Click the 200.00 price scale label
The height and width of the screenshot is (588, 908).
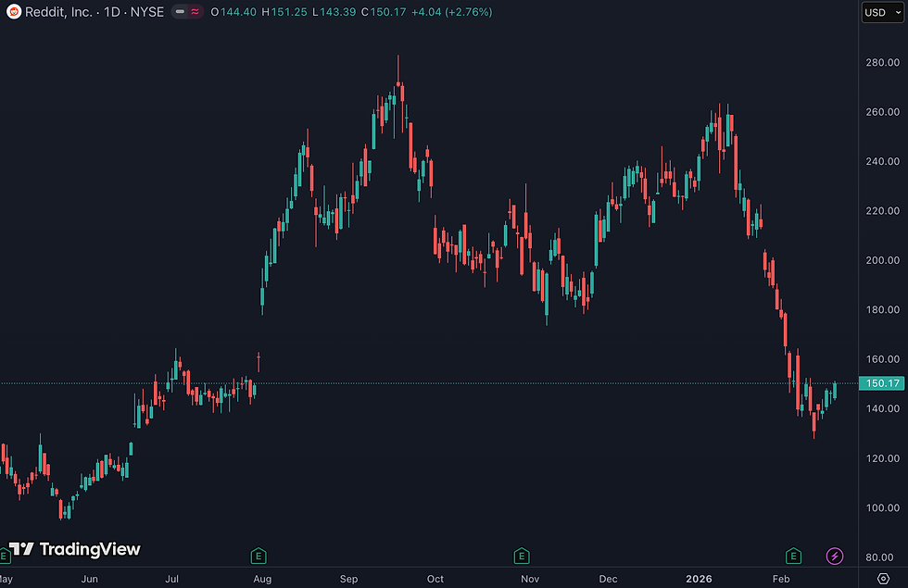click(x=882, y=260)
